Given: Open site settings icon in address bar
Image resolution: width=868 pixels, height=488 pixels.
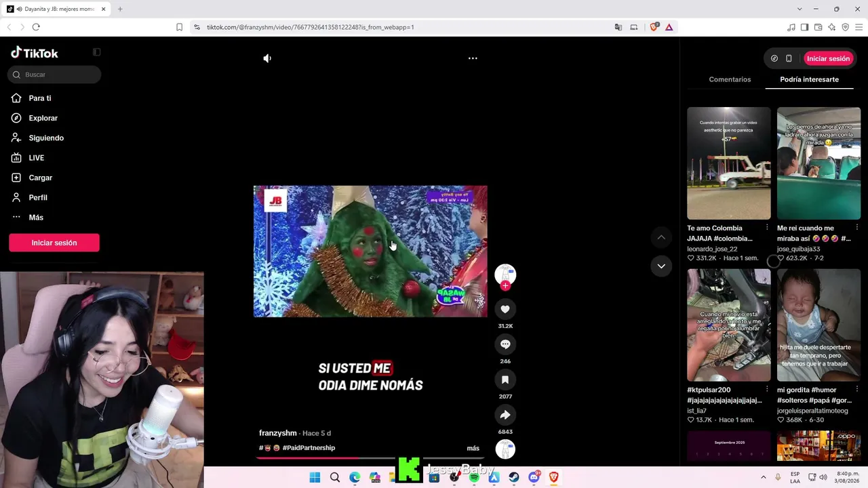Looking at the screenshot, I should pyautogui.click(x=197, y=27).
